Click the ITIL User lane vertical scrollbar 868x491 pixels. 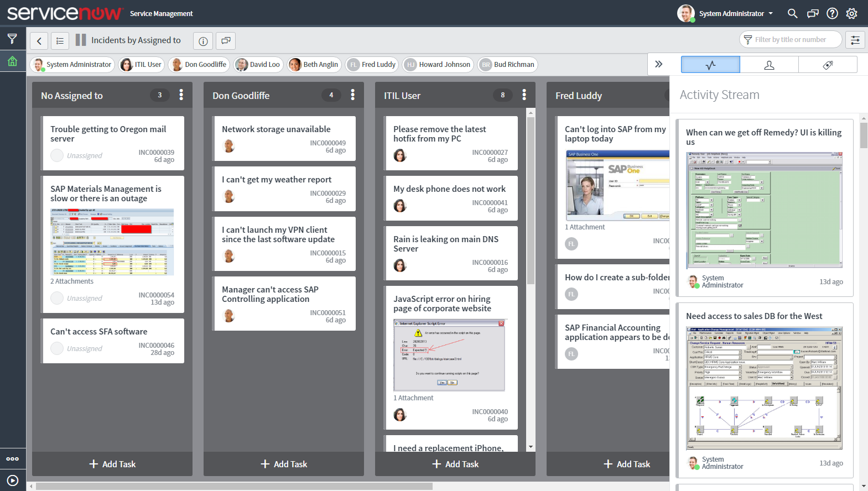tap(531, 201)
